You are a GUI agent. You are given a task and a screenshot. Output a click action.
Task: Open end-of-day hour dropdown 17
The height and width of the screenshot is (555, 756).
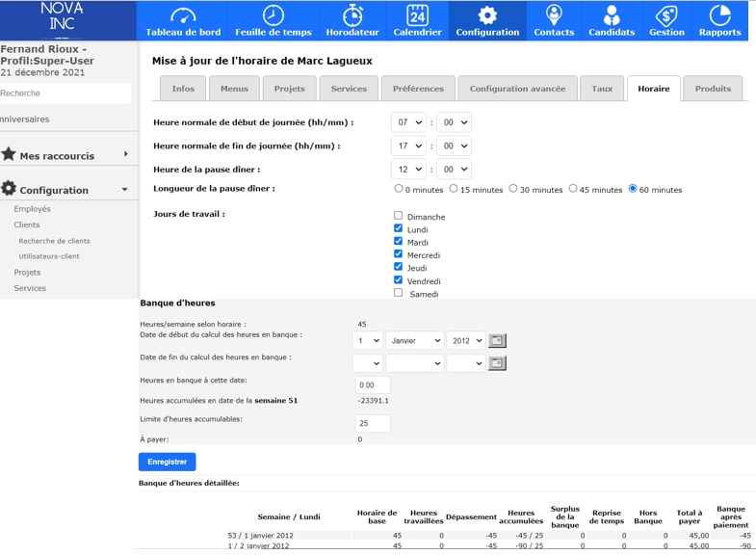(409, 145)
